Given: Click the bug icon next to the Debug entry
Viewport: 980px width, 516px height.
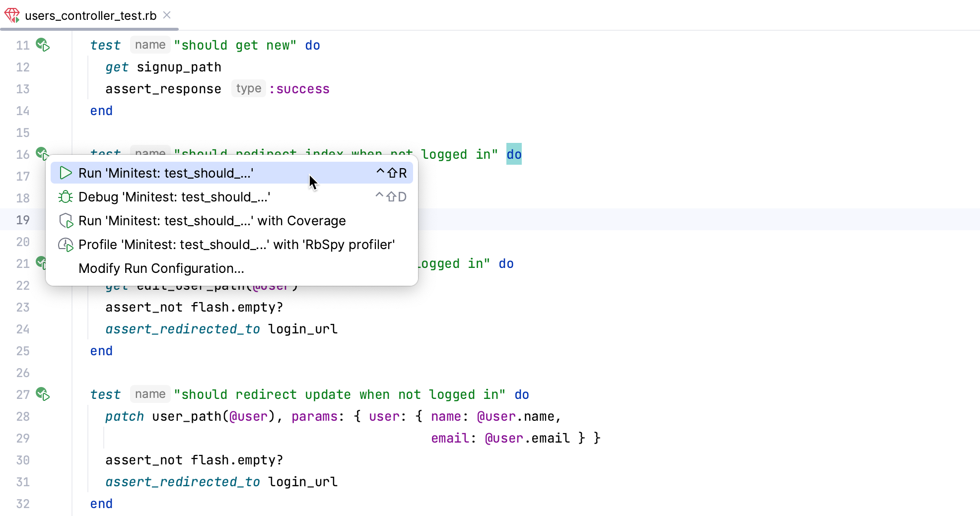Looking at the screenshot, I should (x=65, y=196).
